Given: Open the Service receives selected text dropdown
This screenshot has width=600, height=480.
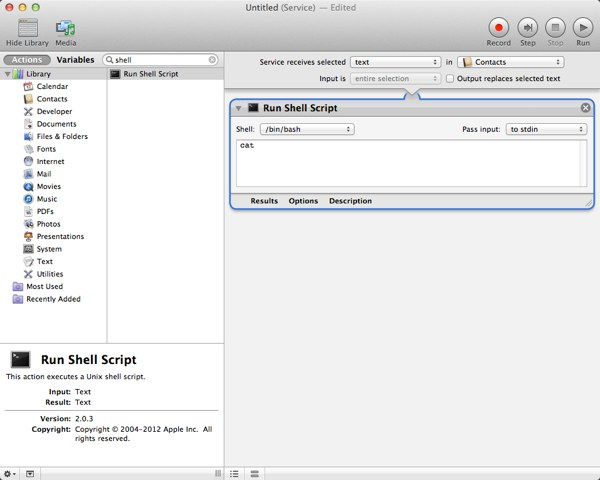Looking at the screenshot, I should 395,62.
